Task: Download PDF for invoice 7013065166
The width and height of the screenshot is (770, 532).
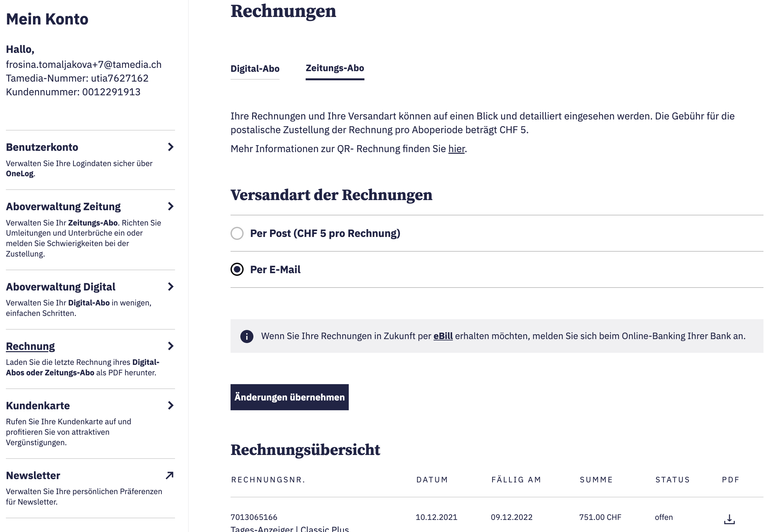Action: [x=729, y=519]
